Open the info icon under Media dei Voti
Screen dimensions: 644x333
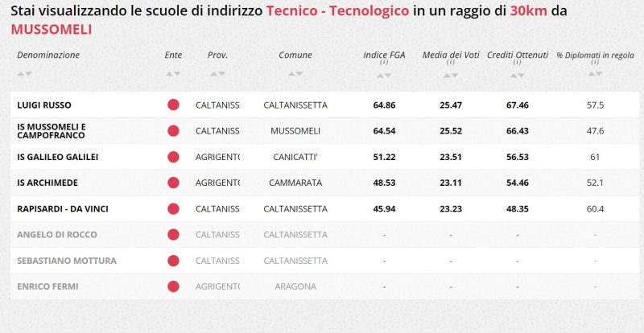pyautogui.click(x=451, y=63)
